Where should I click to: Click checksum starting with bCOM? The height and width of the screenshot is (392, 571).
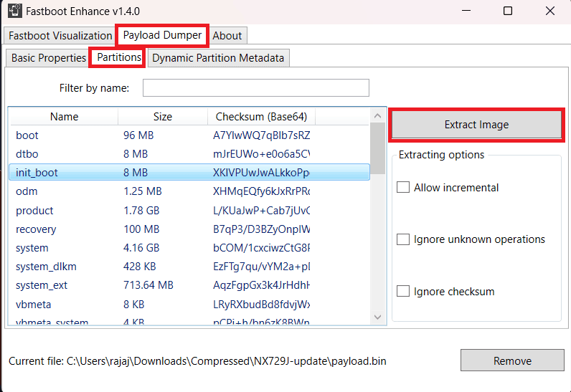(x=261, y=248)
